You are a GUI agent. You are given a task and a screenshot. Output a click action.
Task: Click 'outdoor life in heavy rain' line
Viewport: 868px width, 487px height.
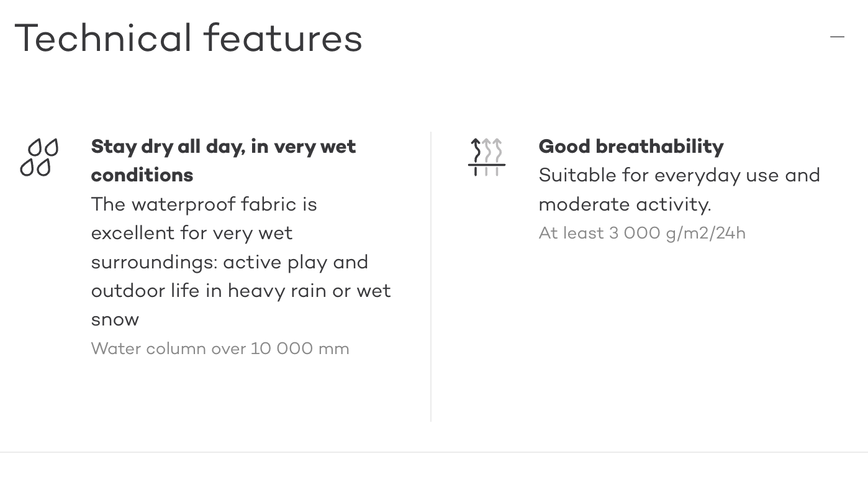click(240, 291)
